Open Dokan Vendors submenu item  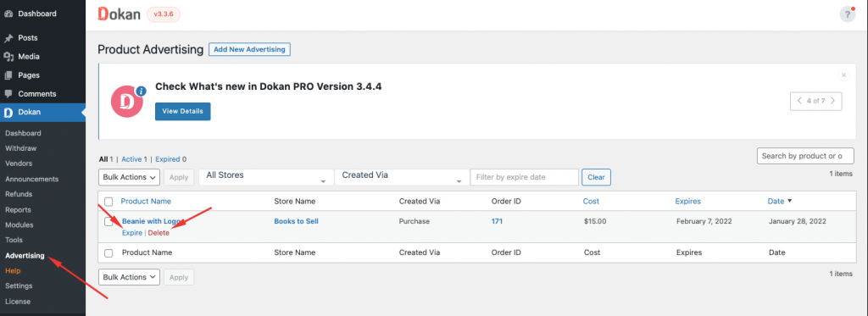19,164
